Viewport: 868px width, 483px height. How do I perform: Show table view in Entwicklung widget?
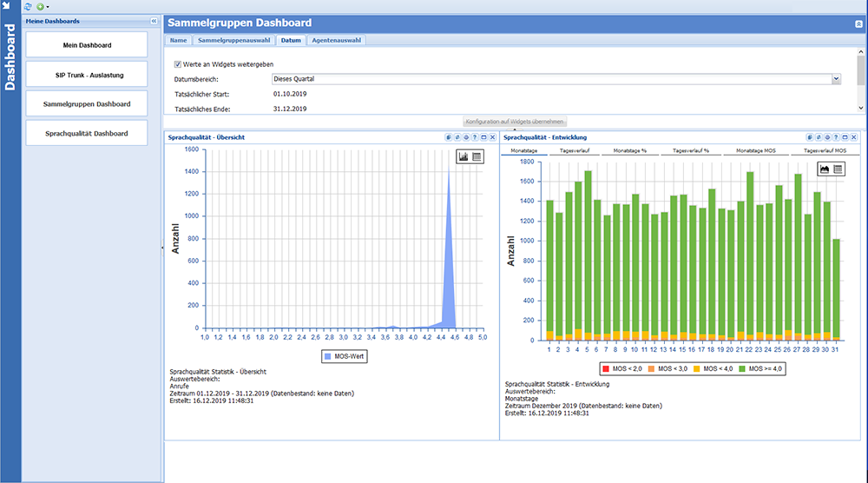coord(838,169)
